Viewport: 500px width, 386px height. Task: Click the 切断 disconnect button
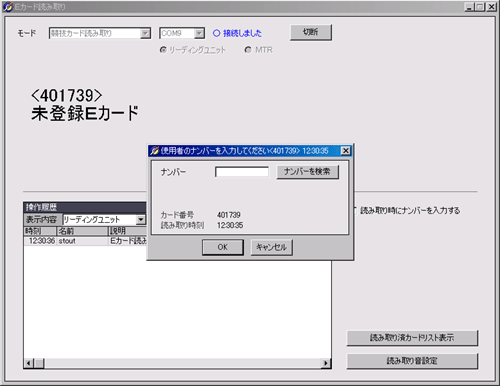[x=311, y=32]
